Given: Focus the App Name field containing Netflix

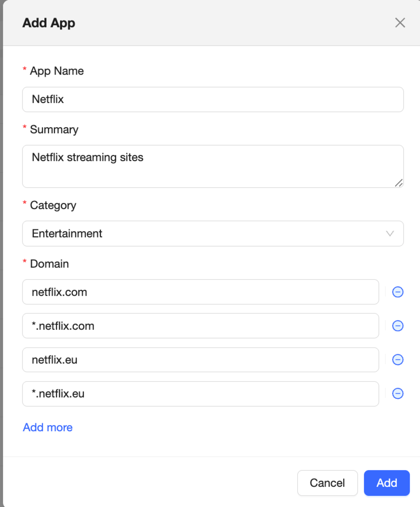Looking at the screenshot, I should (213, 100).
